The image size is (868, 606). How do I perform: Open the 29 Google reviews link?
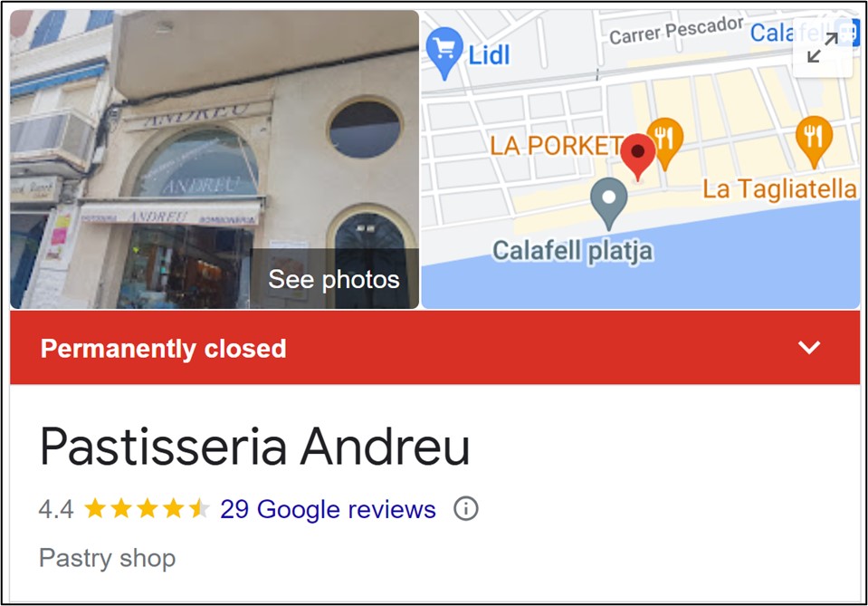[328, 509]
